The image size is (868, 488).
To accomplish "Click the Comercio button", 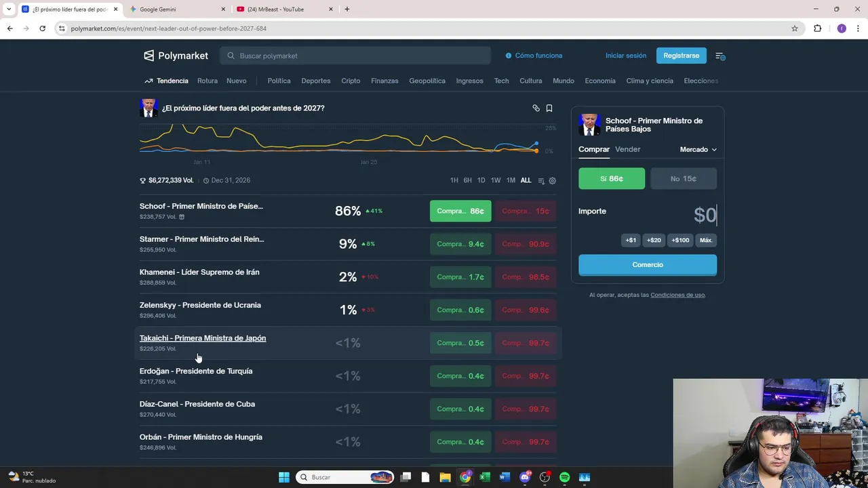I will tap(648, 265).
